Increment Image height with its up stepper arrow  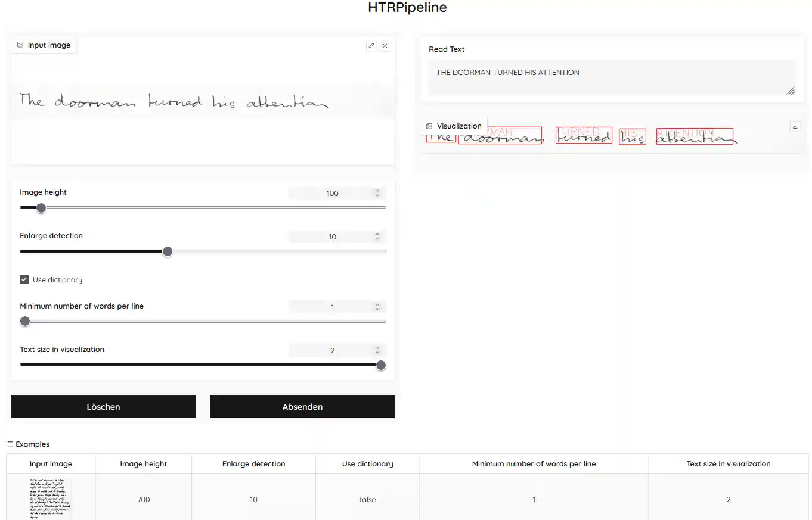pyautogui.click(x=377, y=191)
